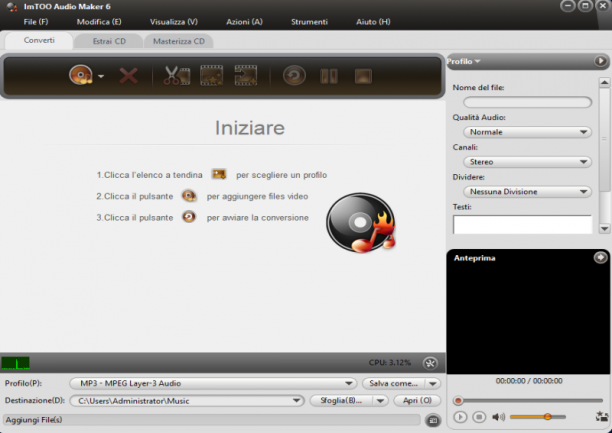
Task: Open the Visualizza (V) menu
Action: pos(174,22)
